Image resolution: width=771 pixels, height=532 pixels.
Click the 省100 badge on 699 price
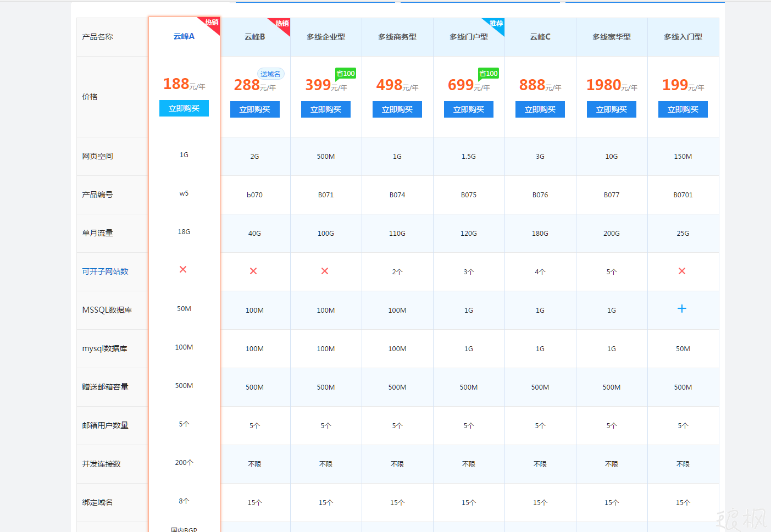[x=489, y=74]
